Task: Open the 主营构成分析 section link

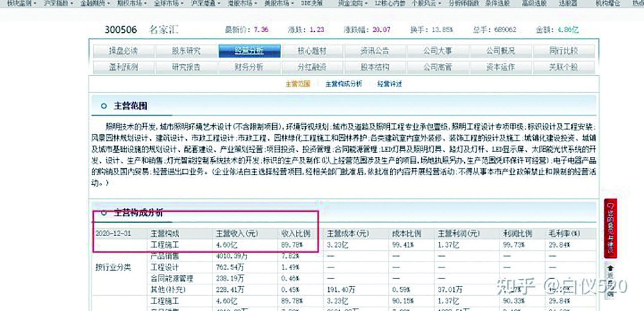Action: point(344,84)
